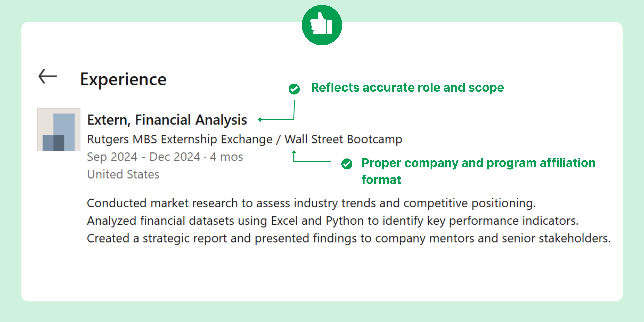Select the 'Analyzed financial datasets' description line
This screenshot has width=644, height=322.
coord(333,221)
